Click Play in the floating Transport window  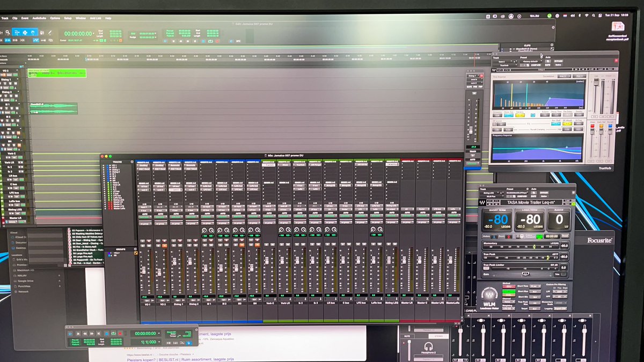pyautogui.click(x=113, y=334)
